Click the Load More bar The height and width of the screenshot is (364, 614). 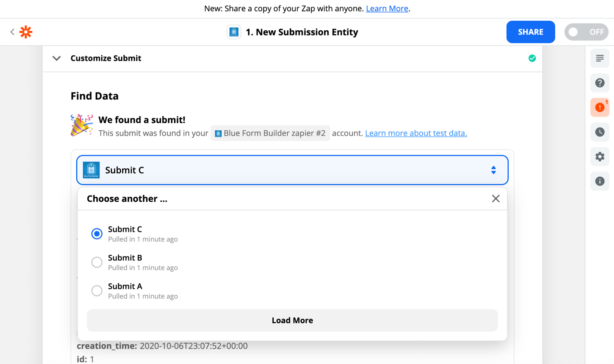[292, 320]
